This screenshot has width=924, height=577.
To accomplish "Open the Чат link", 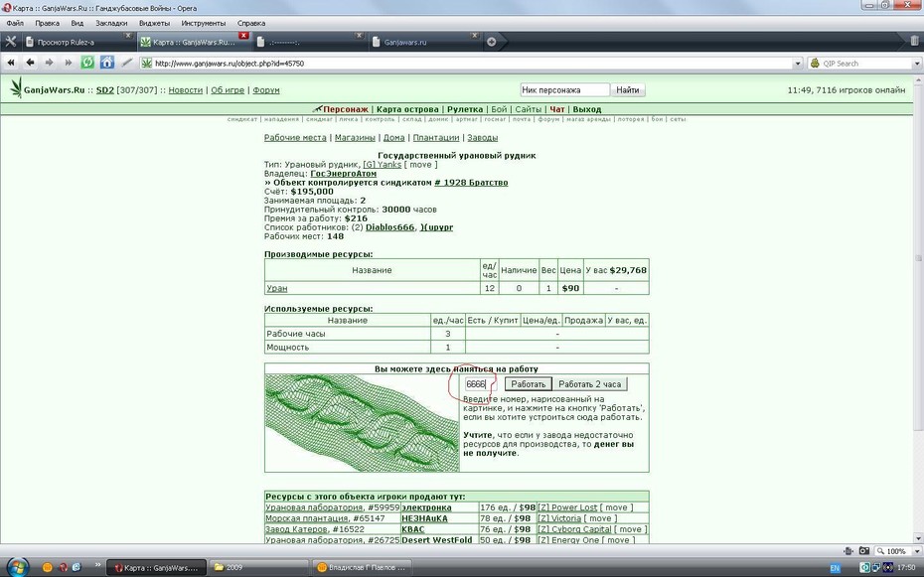I will (x=556, y=109).
